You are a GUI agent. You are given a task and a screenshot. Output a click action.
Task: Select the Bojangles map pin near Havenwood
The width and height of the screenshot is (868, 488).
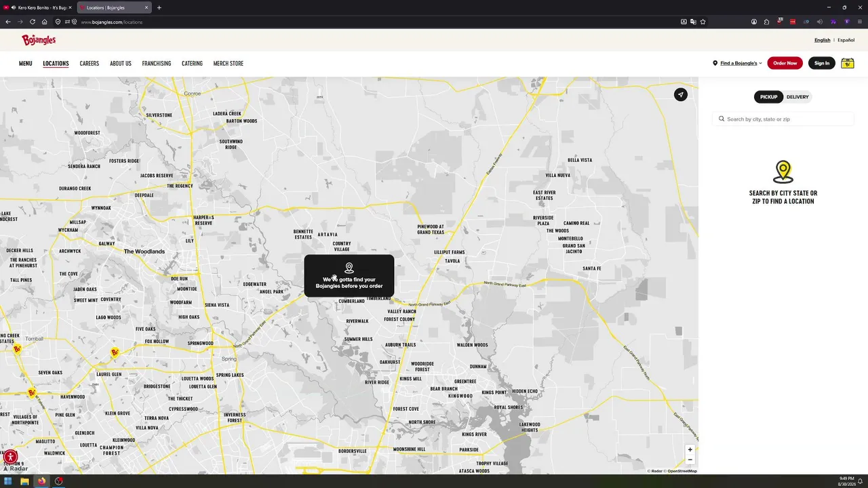click(x=31, y=392)
